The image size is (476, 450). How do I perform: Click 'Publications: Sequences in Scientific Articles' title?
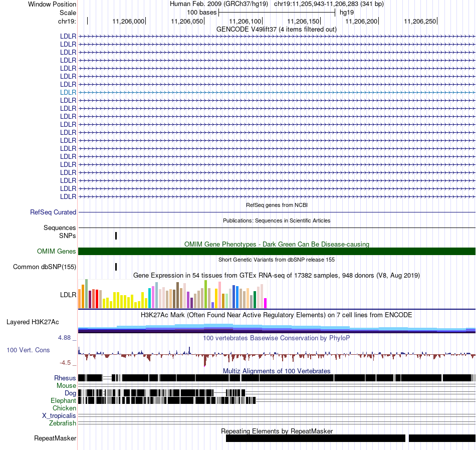277,221
